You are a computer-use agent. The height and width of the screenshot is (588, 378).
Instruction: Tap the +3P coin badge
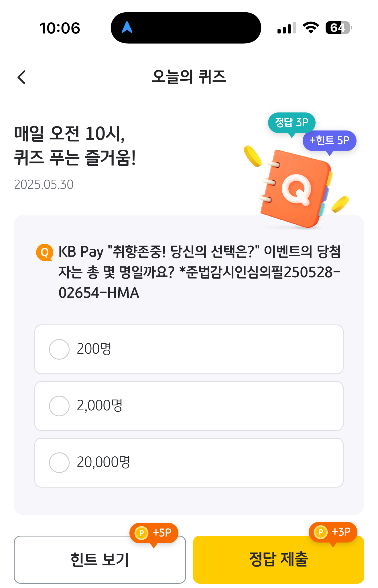pos(333,532)
